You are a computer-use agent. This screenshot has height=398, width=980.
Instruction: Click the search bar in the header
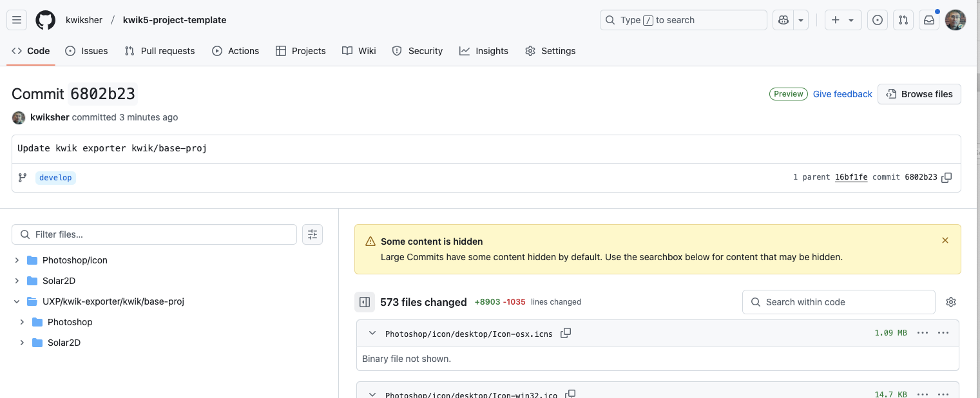click(683, 20)
